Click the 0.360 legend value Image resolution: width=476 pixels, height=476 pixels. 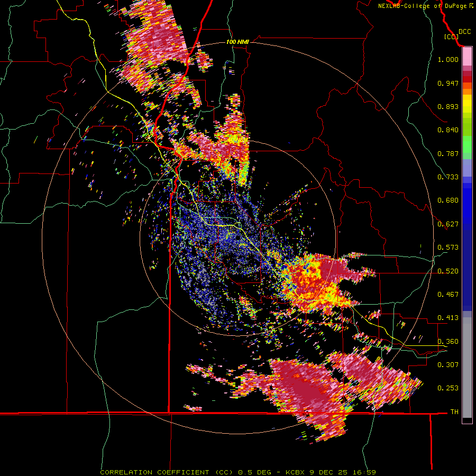pyautogui.click(x=448, y=342)
